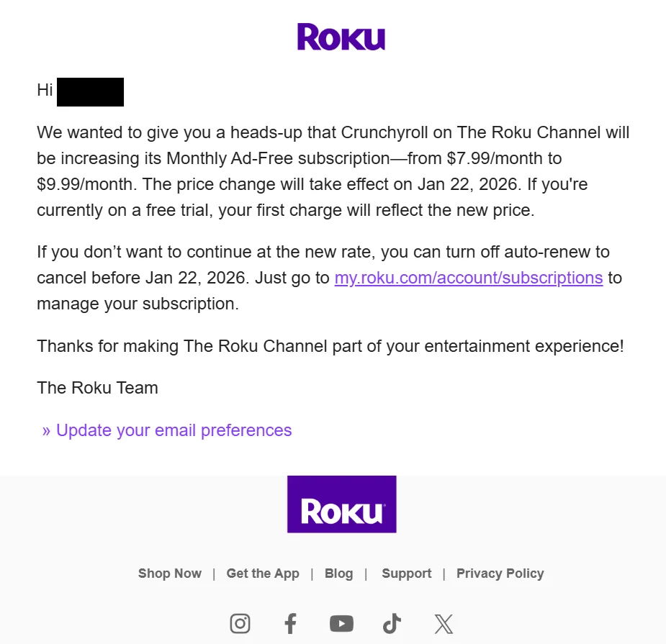Click the Roku logo at the top
Viewport: 666px width, 644px height.
point(341,37)
